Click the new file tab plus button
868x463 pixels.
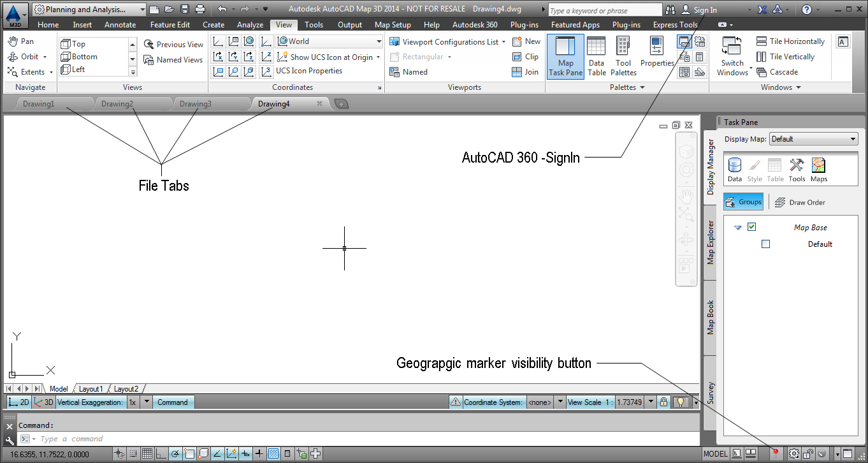pos(342,104)
